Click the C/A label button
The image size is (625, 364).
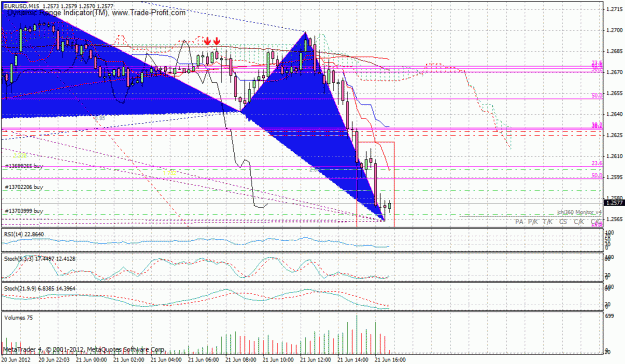pyautogui.click(x=596, y=221)
